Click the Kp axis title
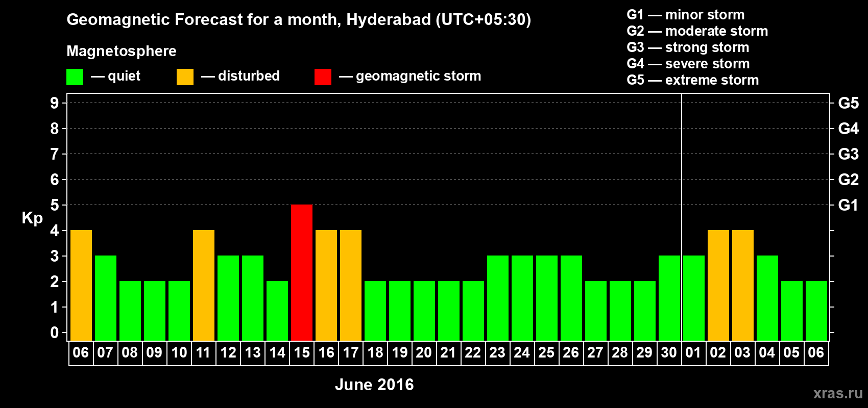This screenshot has height=408, width=868. pos(32,218)
